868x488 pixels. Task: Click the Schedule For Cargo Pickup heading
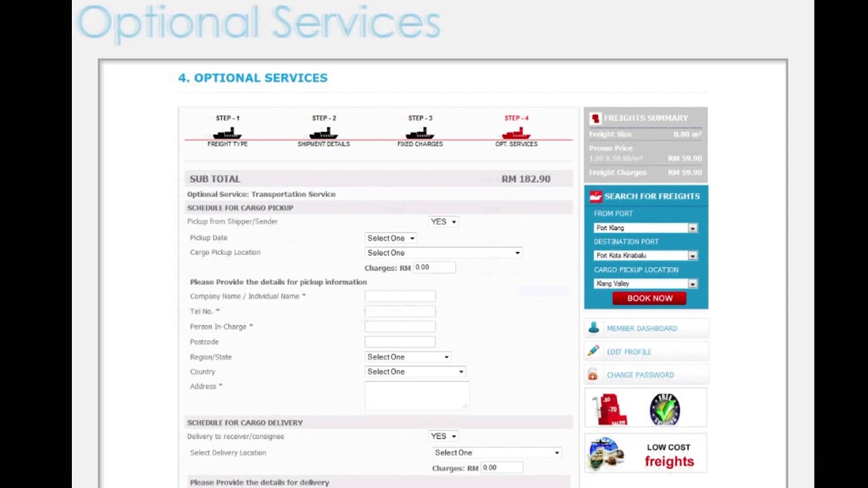240,208
